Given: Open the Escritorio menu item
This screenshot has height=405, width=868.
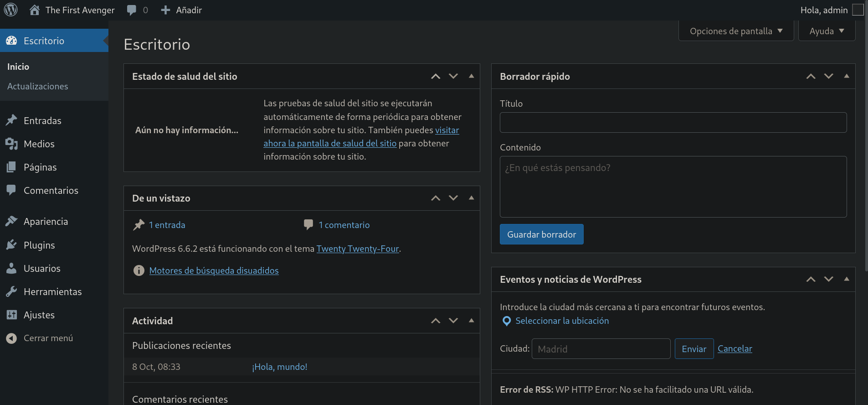Looking at the screenshot, I should click(54, 41).
